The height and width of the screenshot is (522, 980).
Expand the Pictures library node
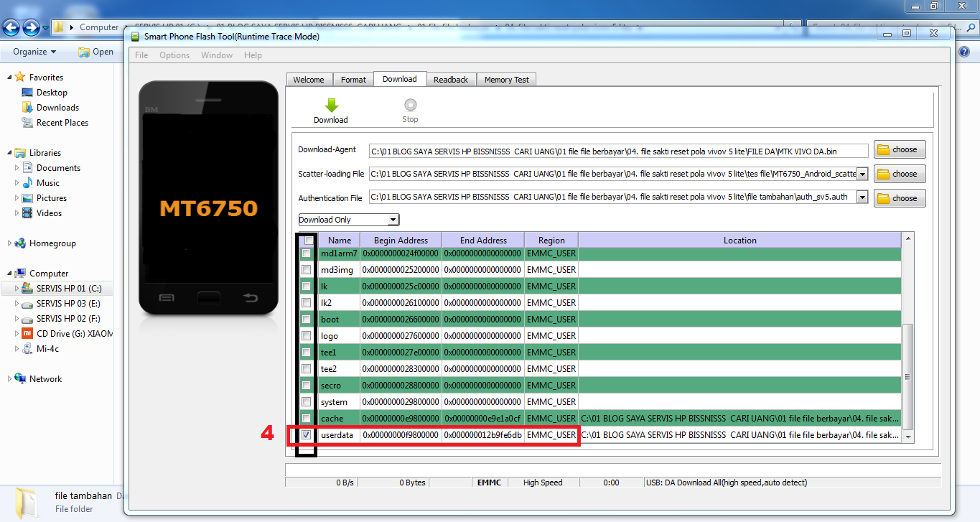point(18,198)
